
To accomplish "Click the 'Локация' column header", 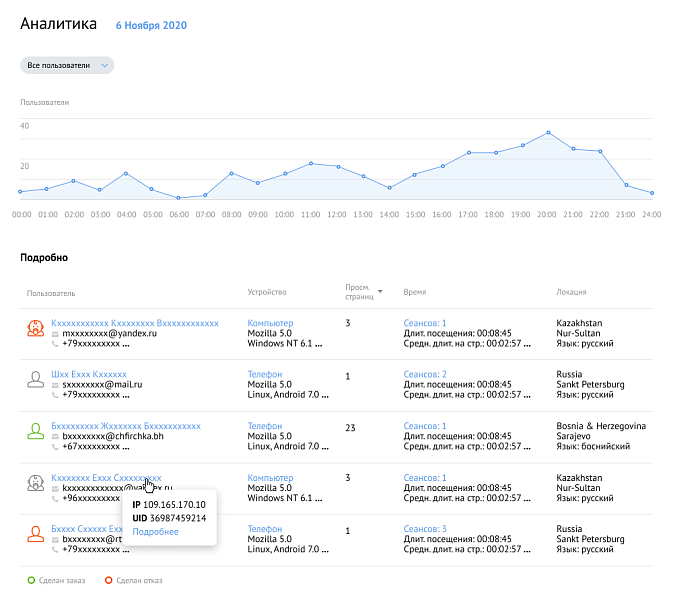I will click(x=571, y=292).
